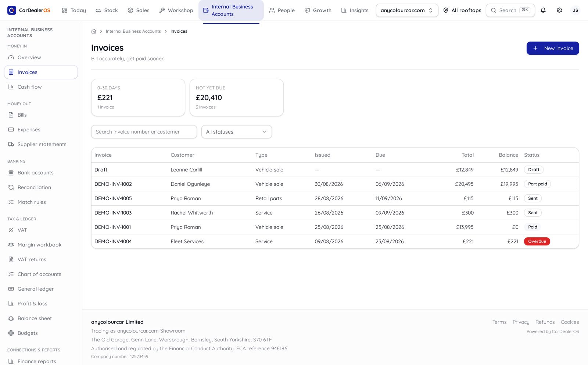Click the Profit & loss chart icon

tap(11, 304)
